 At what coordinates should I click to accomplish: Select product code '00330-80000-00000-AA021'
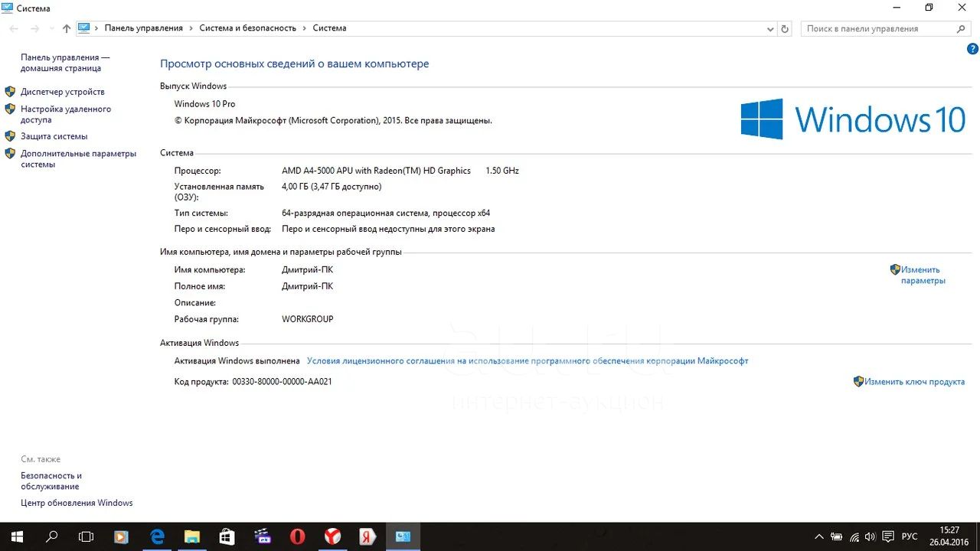(282, 381)
